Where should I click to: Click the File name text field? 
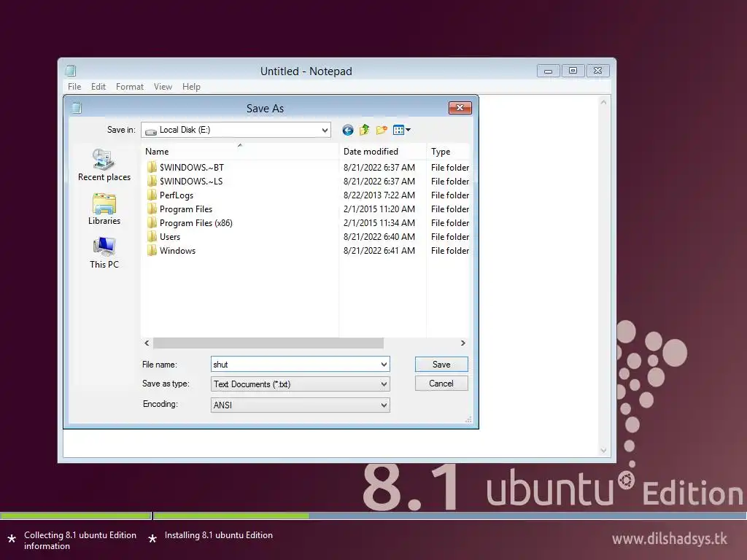click(x=295, y=365)
